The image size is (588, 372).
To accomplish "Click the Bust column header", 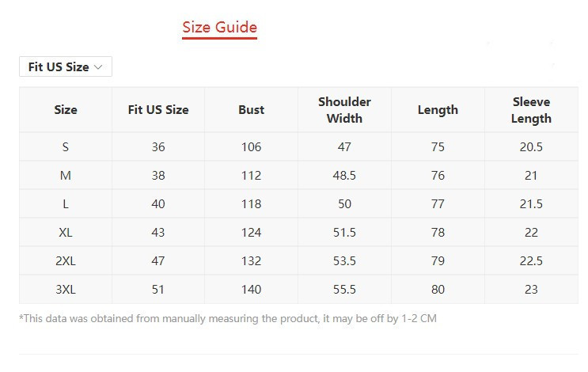I will point(251,110).
